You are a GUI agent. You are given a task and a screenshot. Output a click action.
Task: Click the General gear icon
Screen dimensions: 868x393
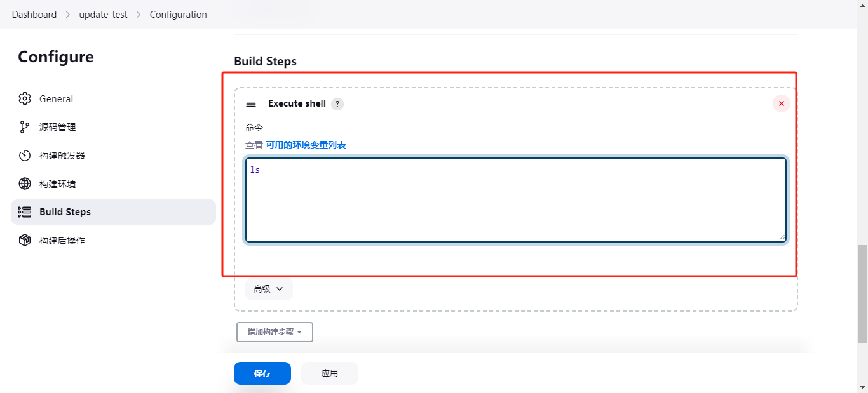tap(25, 99)
